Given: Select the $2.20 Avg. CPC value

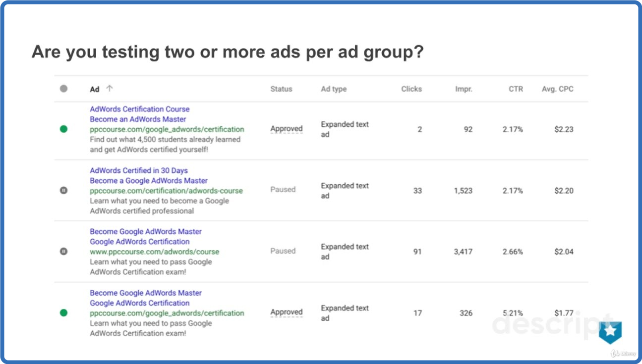Looking at the screenshot, I should (564, 191).
